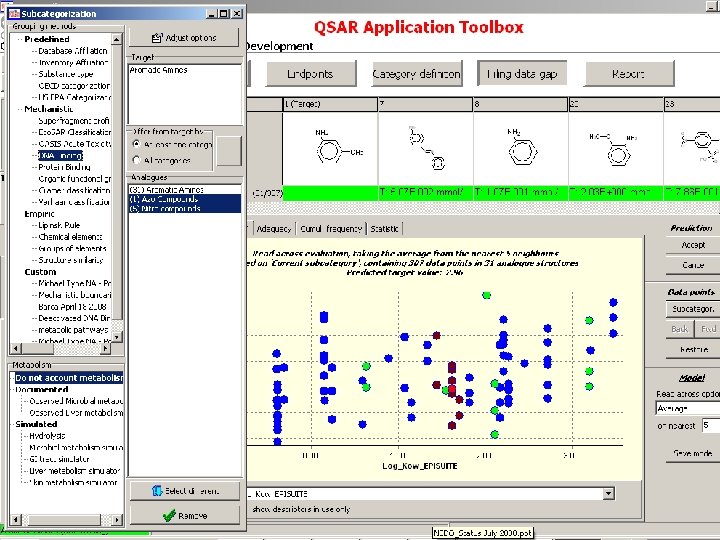The height and width of the screenshot is (540, 720).
Task: Select Organic functional groups method
Action: 74,179
